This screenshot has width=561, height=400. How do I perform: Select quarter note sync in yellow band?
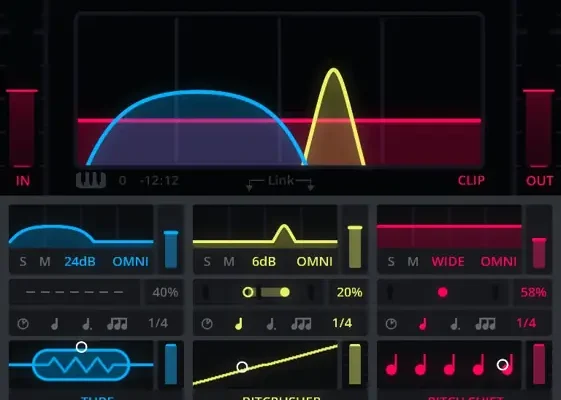[239, 324]
